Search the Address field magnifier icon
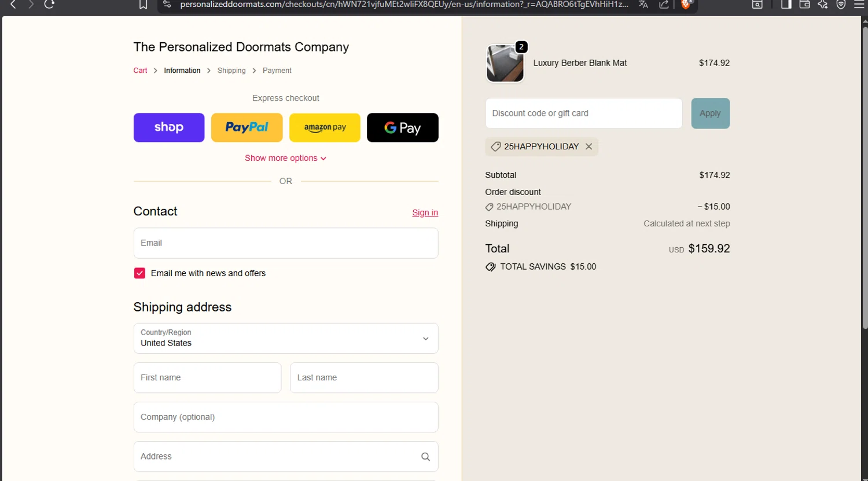 425,457
